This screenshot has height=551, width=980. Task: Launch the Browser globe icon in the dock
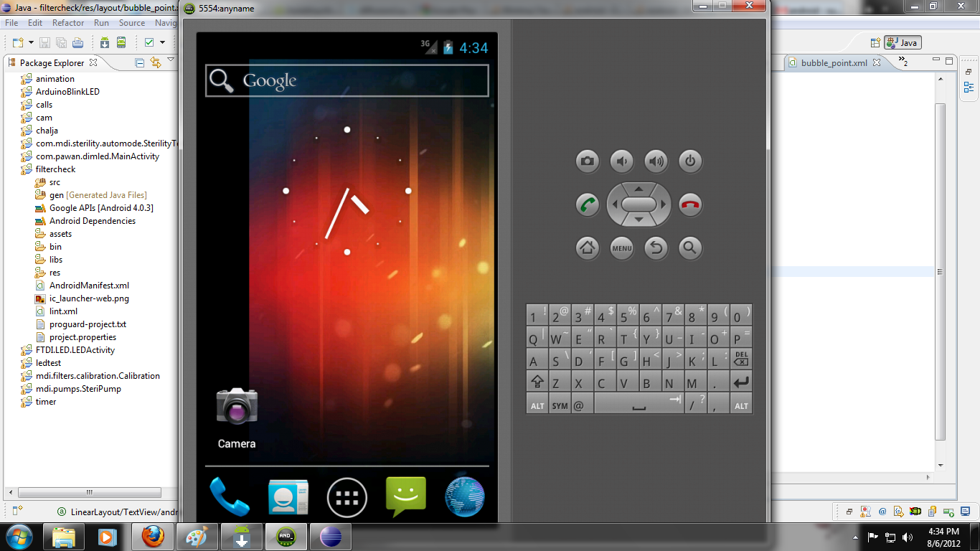tap(465, 497)
